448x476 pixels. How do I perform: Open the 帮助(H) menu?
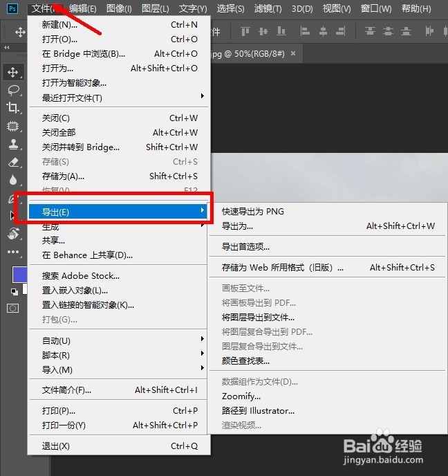pyautogui.click(x=416, y=8)
